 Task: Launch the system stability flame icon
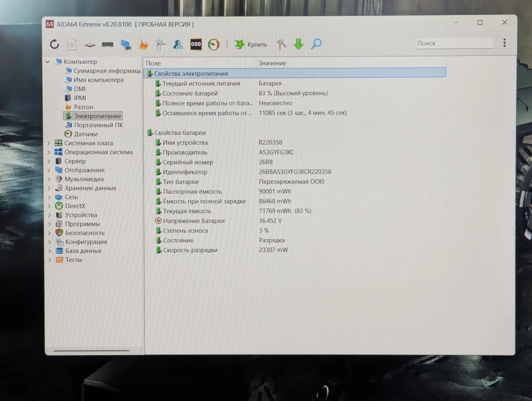[143, 44]
